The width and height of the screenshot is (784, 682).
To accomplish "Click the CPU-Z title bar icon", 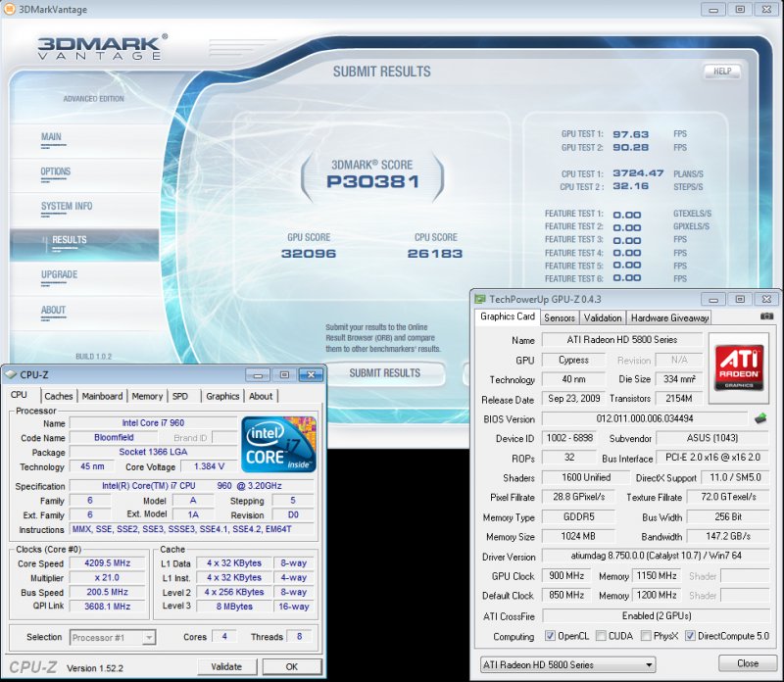I will click(11, 374).
